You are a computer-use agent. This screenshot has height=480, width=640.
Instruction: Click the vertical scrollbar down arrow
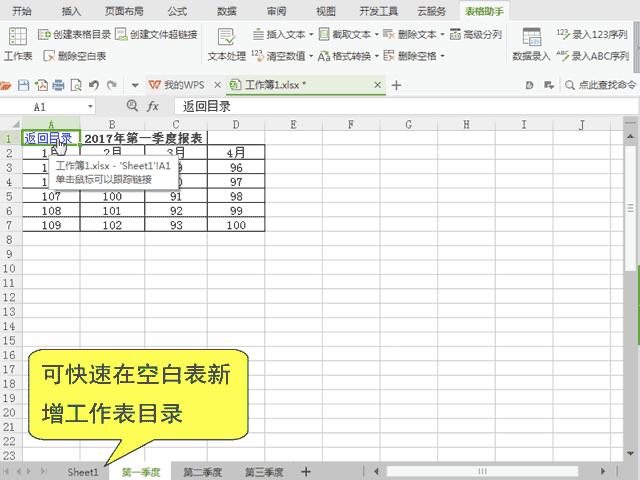coord(631,453)
